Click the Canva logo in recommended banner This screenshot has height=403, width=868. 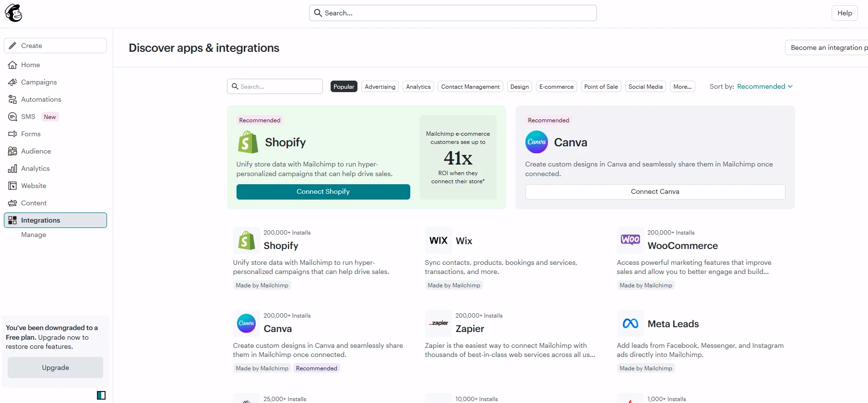click(x=536, y=142)
